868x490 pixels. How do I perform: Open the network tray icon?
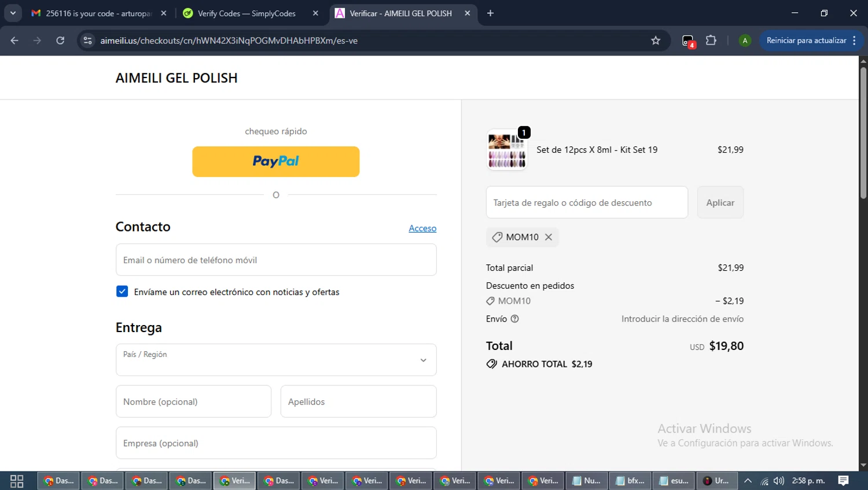(764, 481)
